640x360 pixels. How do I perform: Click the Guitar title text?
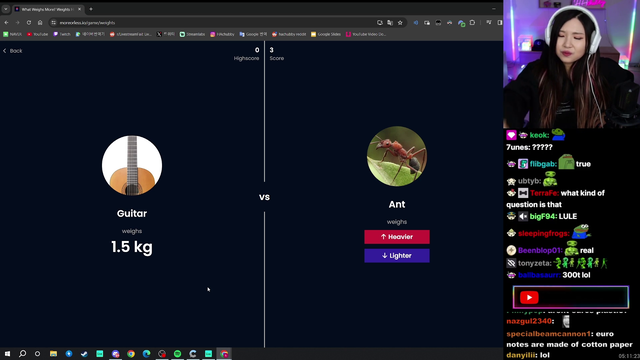pyautogui.click(x=132, y=213)
